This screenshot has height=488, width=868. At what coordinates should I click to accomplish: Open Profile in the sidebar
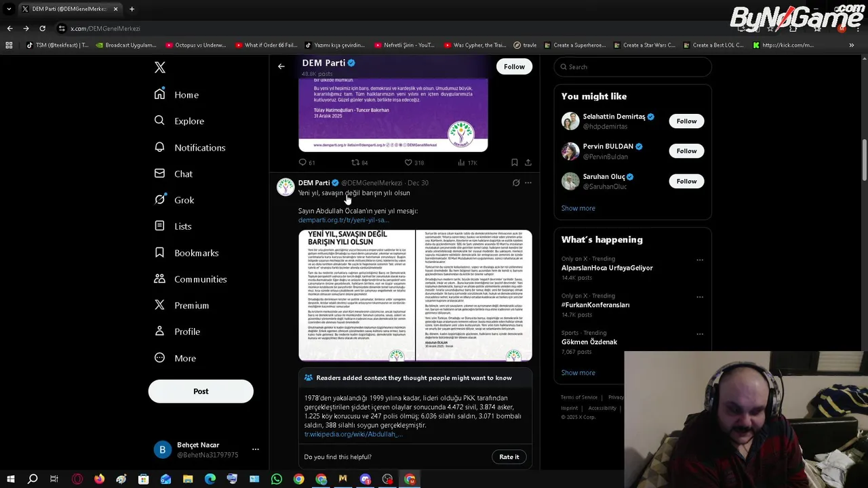coord(177,331)
